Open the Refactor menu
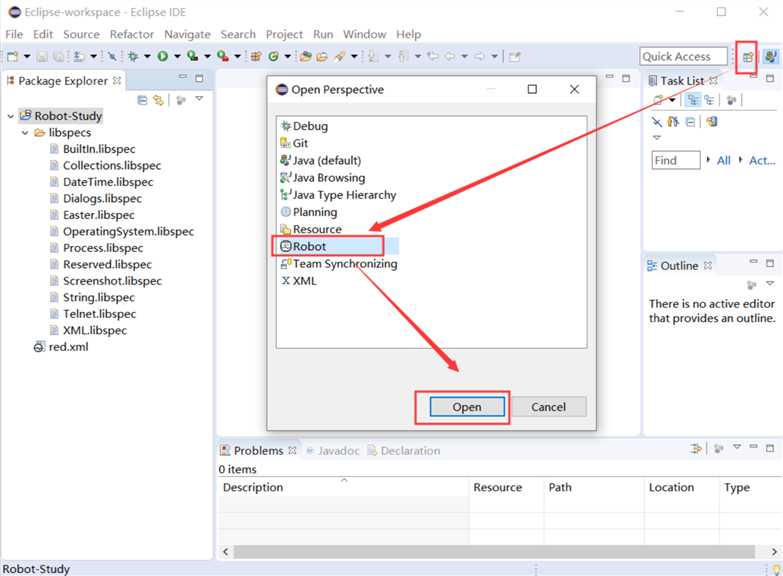This screenshot has height=576, width=783. click(132, 34)
